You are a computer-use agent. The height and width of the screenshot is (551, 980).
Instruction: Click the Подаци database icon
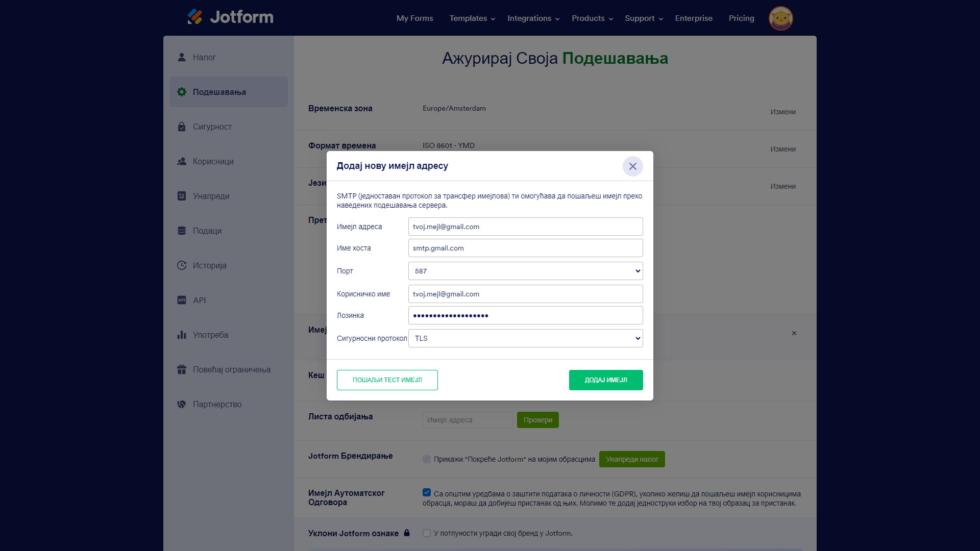[x=182, y=231]
